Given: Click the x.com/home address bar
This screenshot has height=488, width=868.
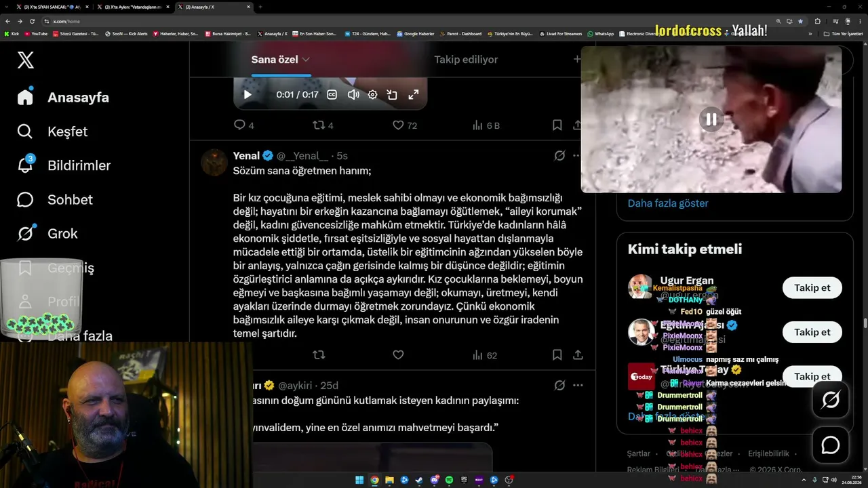Looking at the screenshot, I should click(x=407, y=21).
